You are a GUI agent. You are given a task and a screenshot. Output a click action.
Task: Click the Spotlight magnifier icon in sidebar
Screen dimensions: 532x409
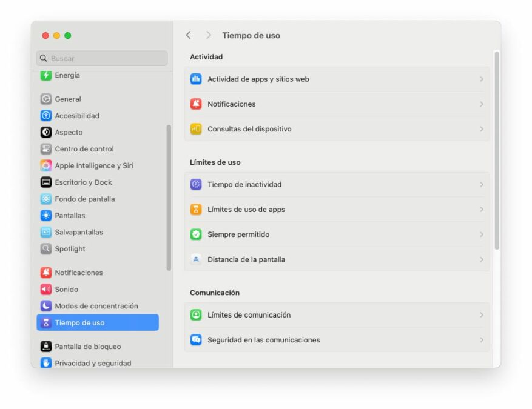point(46,248)
